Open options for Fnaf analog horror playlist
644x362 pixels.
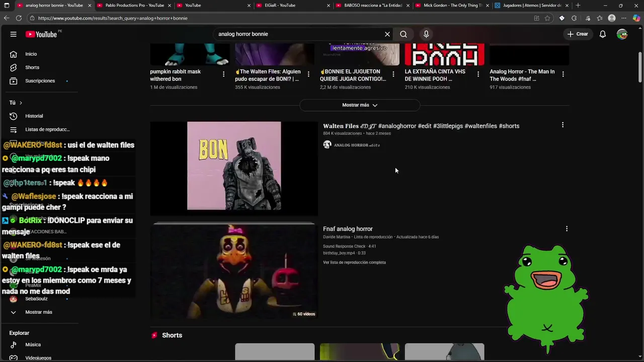(567, 229)
